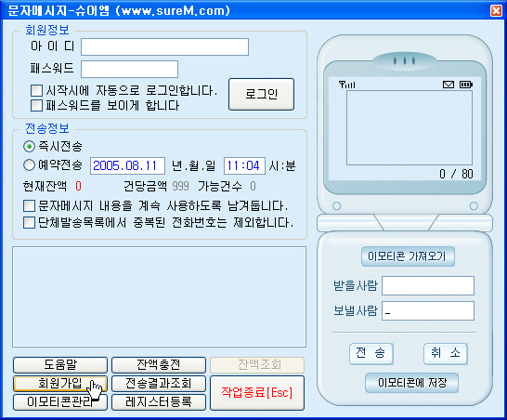Click the 전 송 send button
Viewport: 507px width, 420px height.
(371, 354)
